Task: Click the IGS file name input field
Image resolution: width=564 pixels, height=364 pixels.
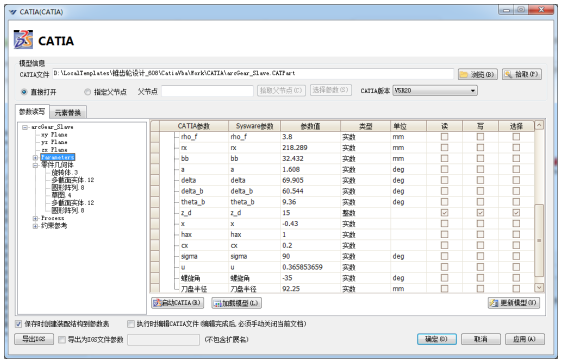Action: 164,340
